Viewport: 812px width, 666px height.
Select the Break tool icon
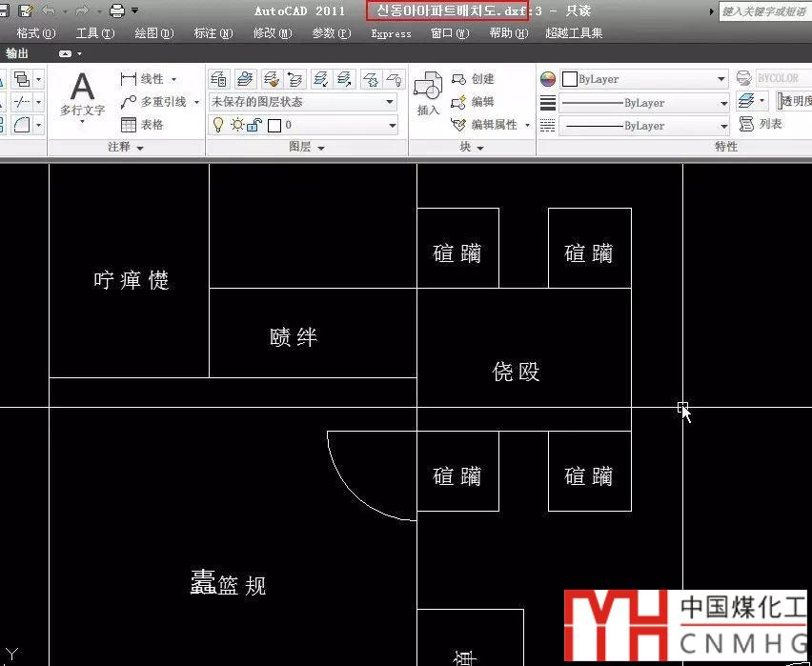click(22, 102)
